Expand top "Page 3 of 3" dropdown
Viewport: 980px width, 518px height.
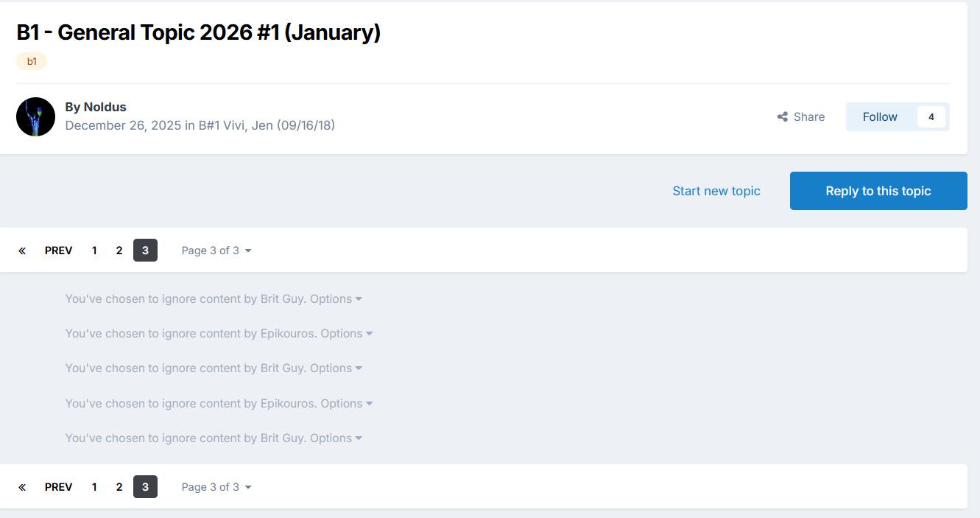coord(216,251)
